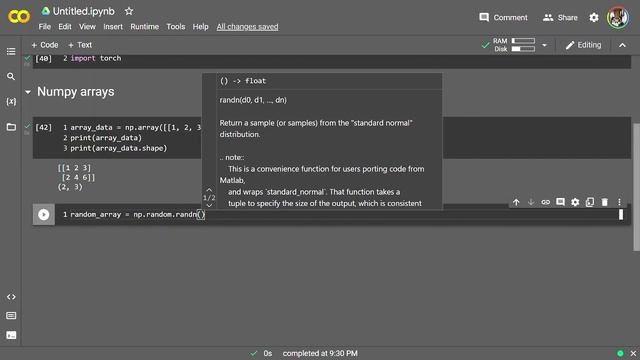Click the notebook title Untitled.ipynb
This screenshot has height=360, width=640.
[84, 11]
